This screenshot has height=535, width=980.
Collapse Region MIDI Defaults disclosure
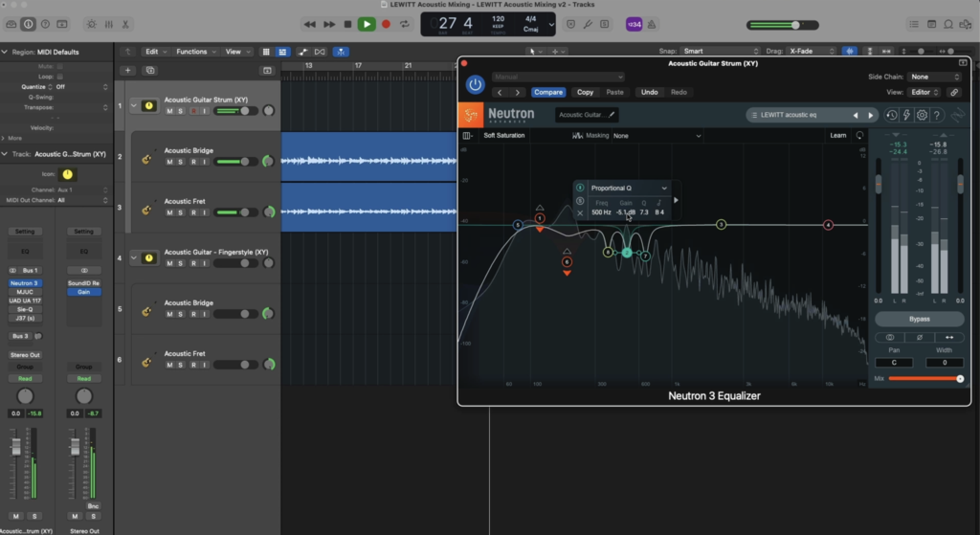pyautogui.click(x=5, y=52)
